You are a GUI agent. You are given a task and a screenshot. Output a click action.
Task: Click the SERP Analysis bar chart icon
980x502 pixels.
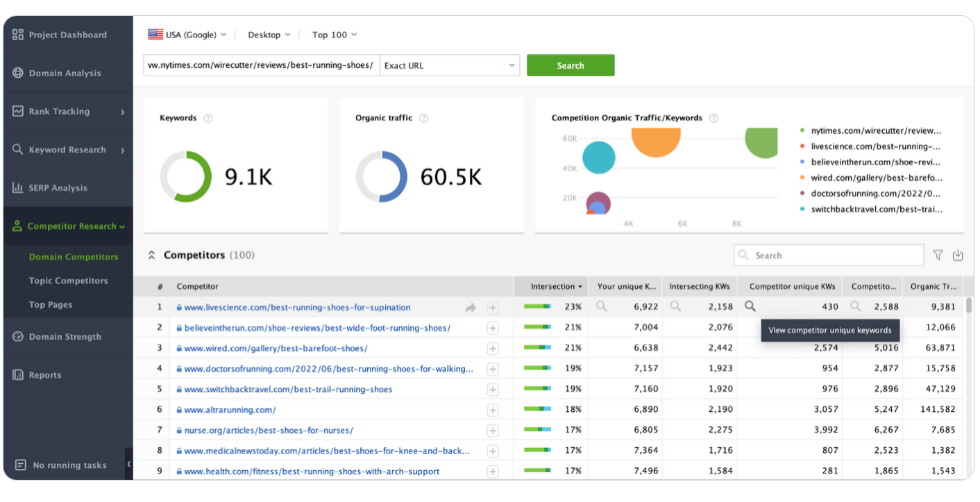point(18,188)
